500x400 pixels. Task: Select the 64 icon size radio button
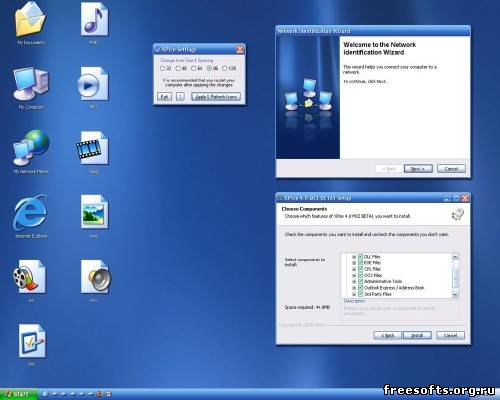coord(194,68)
